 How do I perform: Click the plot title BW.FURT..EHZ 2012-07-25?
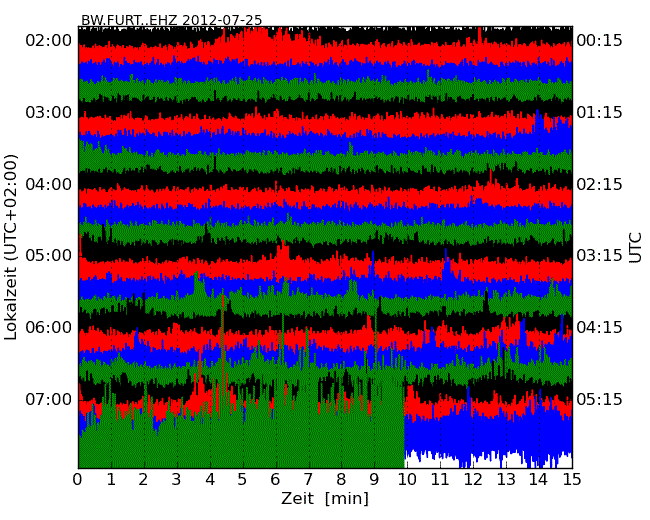[172, 20]
